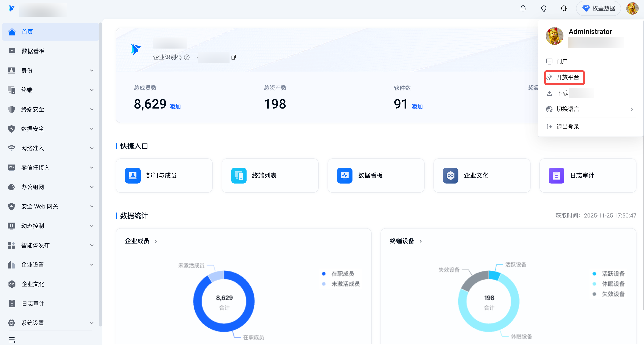Collapse the sidebar using the bottom menu icon
The height and width of the screenshot is (345, 644).
pos(12,339)
